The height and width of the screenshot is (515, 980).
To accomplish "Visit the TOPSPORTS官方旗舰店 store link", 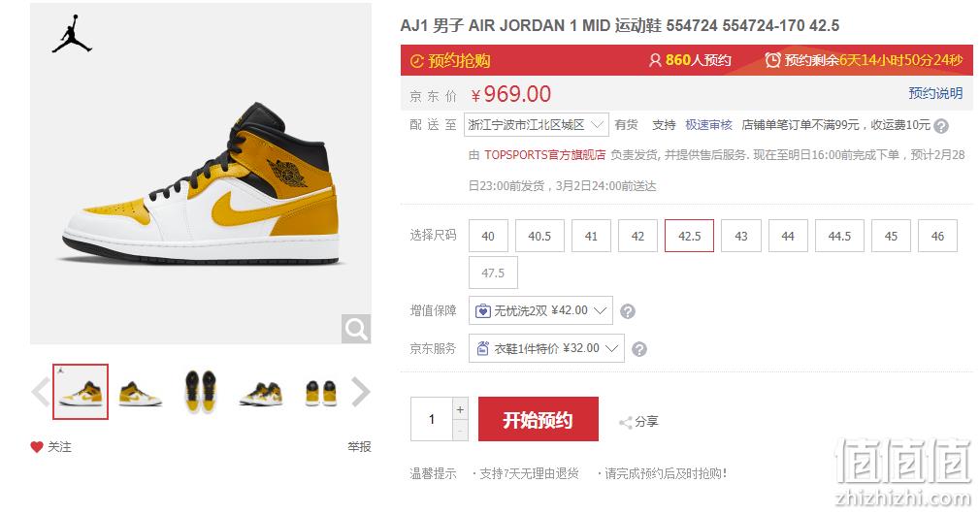I will [x=544, y=155].
